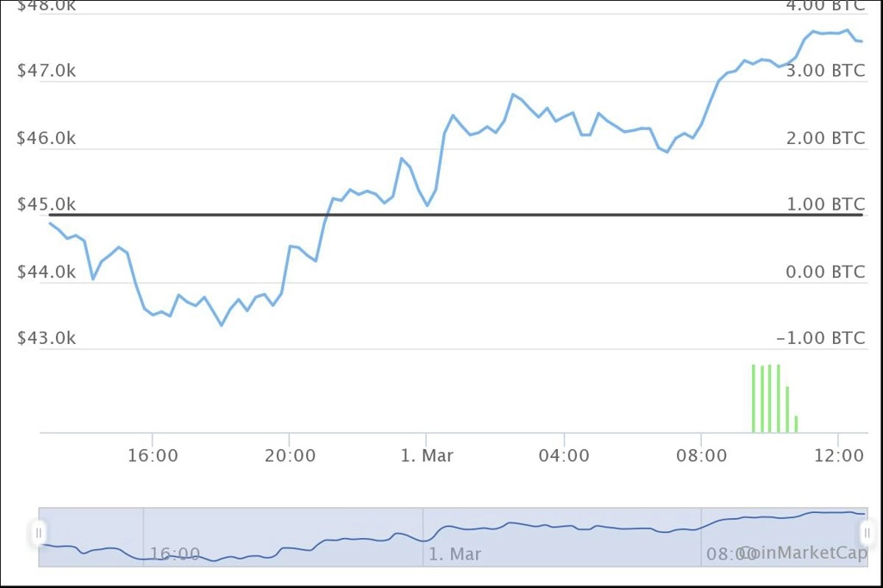Click the left navigator range handle
883x588 pixels.
39,533
